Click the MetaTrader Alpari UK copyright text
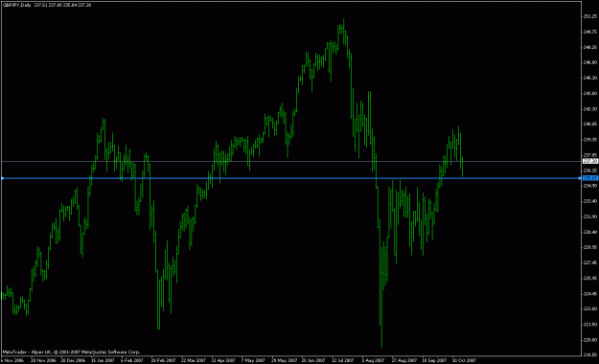Image resolution: width=599 pixels, height=364 pixels. click(x=72, y=353)
